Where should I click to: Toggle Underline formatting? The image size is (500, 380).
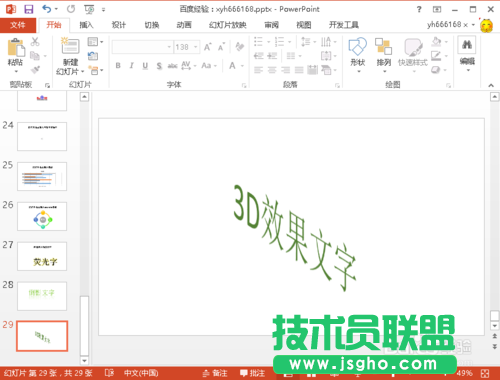point(145,66)
